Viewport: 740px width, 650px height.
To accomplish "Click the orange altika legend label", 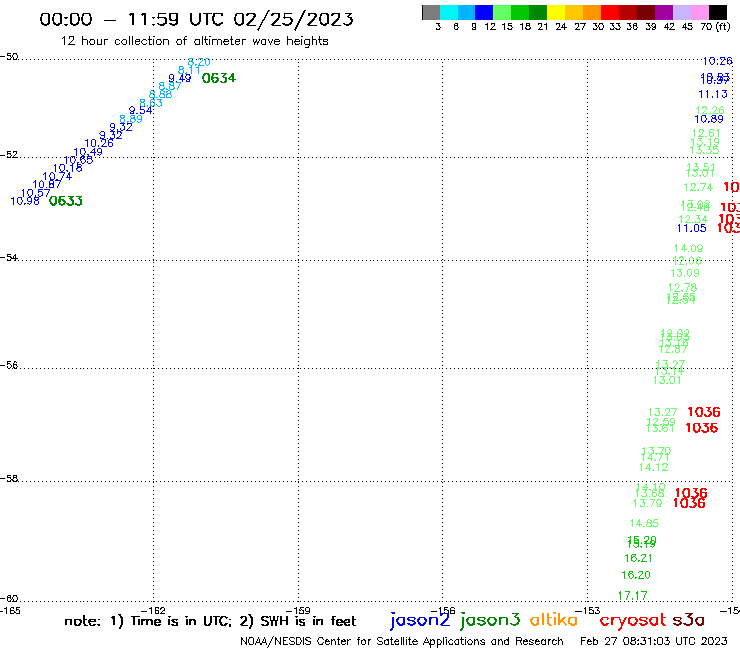I will pyautogui.click(x=554, y=619).
